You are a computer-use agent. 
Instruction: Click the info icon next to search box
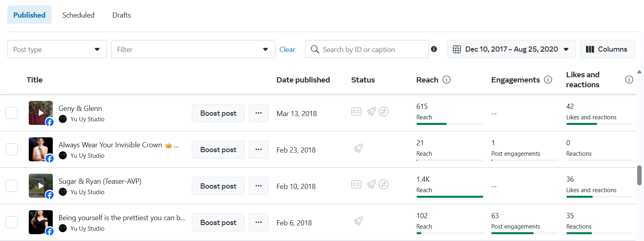[434, 49]
